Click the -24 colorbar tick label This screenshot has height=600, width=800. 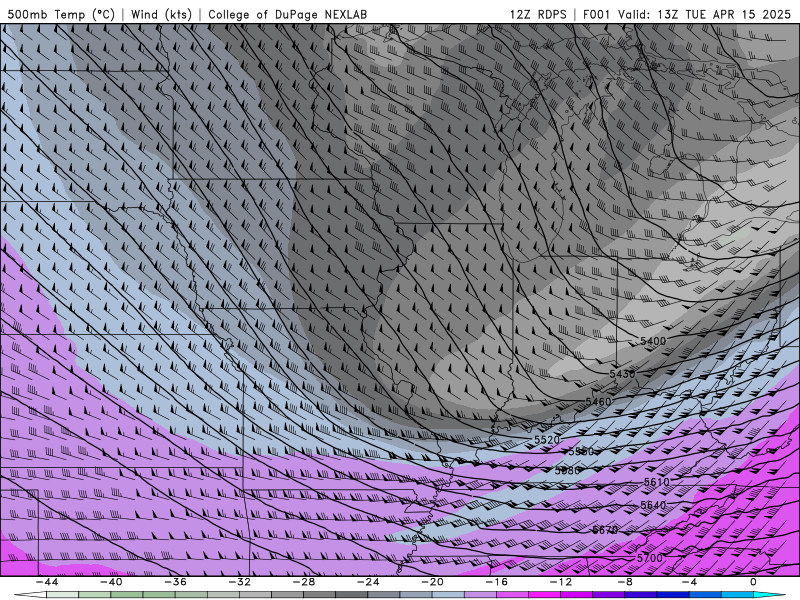tap(368, 582)
